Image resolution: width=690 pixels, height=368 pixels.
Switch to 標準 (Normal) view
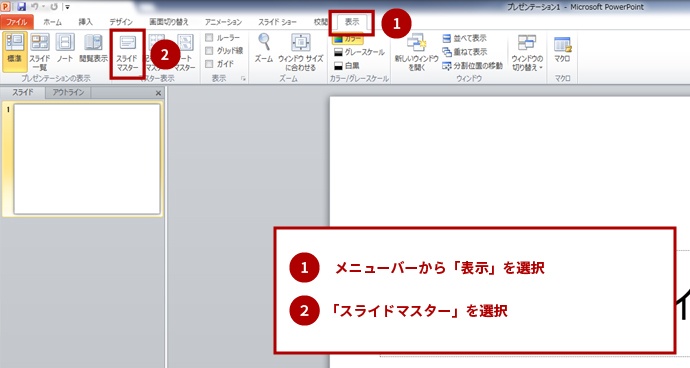15,52
